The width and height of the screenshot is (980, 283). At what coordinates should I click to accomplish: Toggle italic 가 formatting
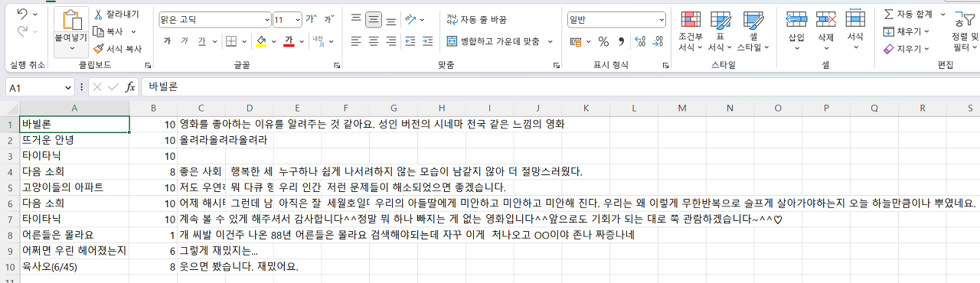pyautogui.click(x=185, y=41)
